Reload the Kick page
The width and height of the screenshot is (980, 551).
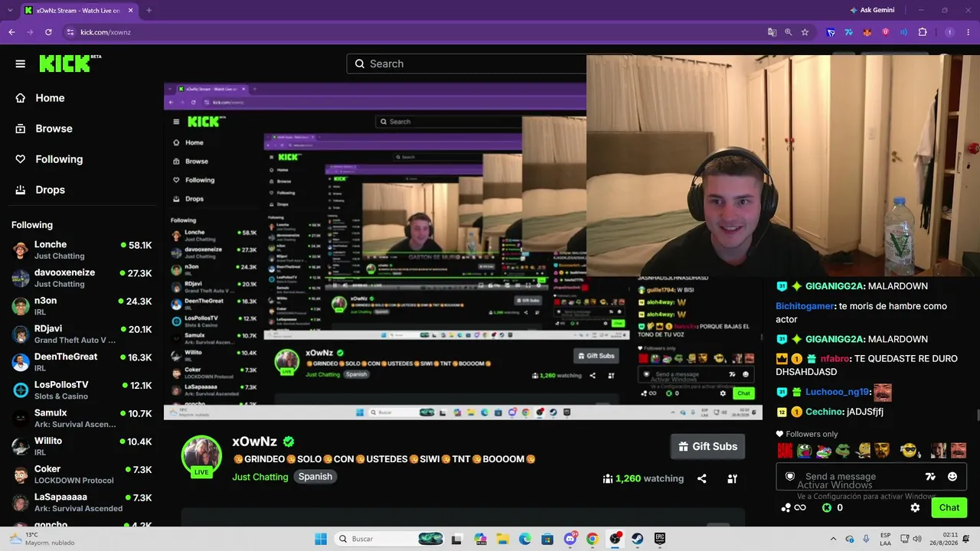(x=48, y=32)
